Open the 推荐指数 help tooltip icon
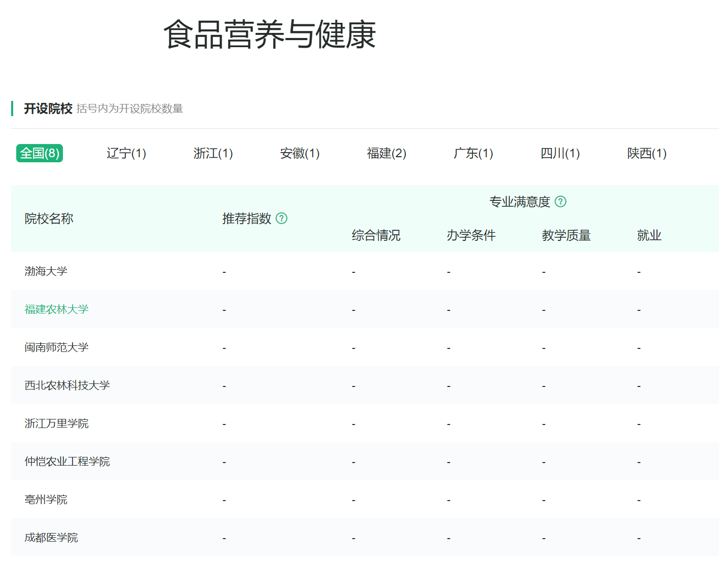The image size is (728, 566). pyautogui.click(x=283, y=219)
